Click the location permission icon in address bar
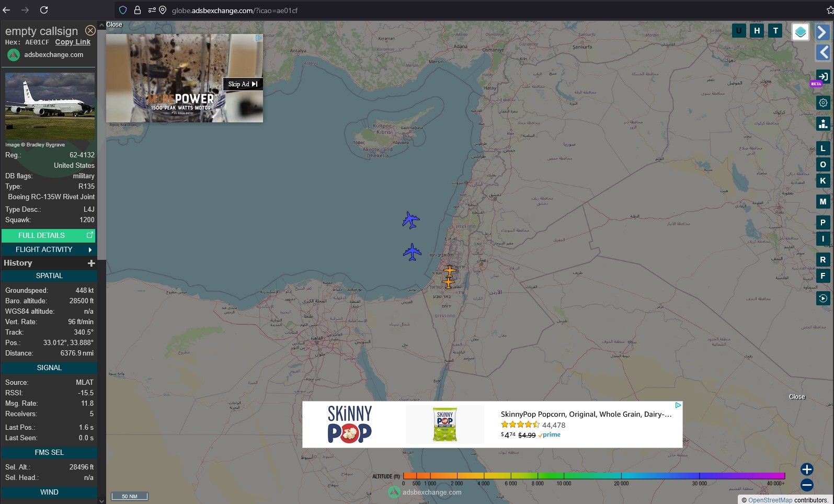 [x=163, y=10]
